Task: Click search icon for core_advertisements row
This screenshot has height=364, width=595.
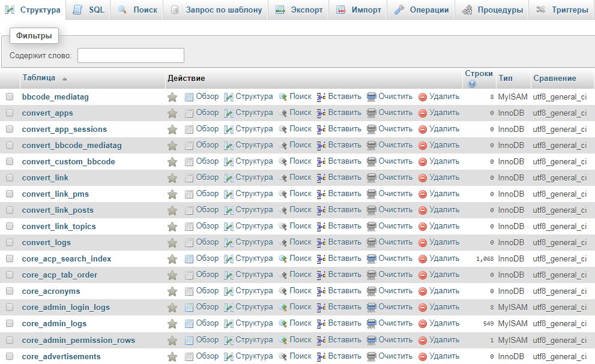Action: pyautogui.click(x=282, y=356)
